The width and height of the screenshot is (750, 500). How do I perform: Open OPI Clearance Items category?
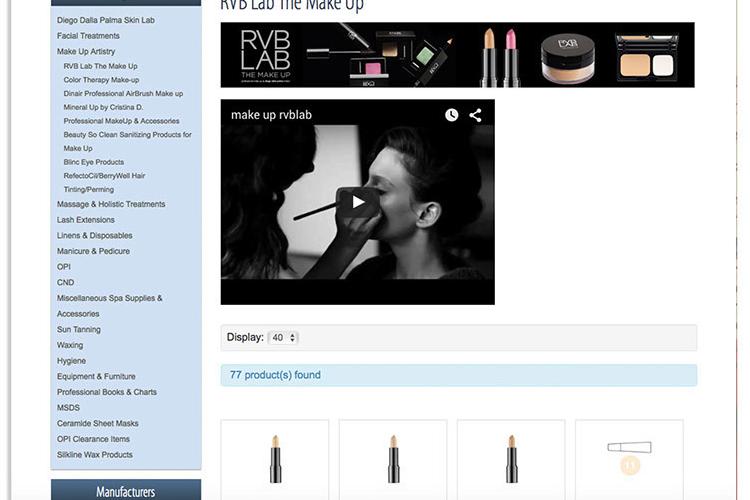[x=93, y=439]
